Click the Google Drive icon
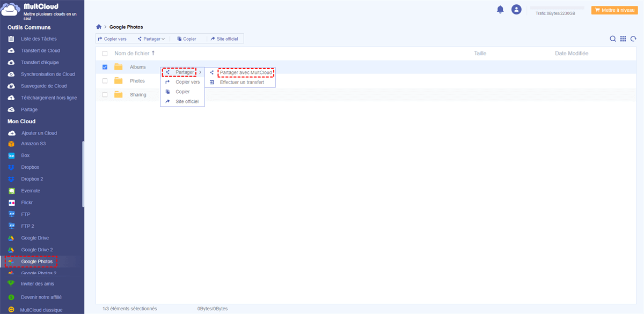 [11, 238]
